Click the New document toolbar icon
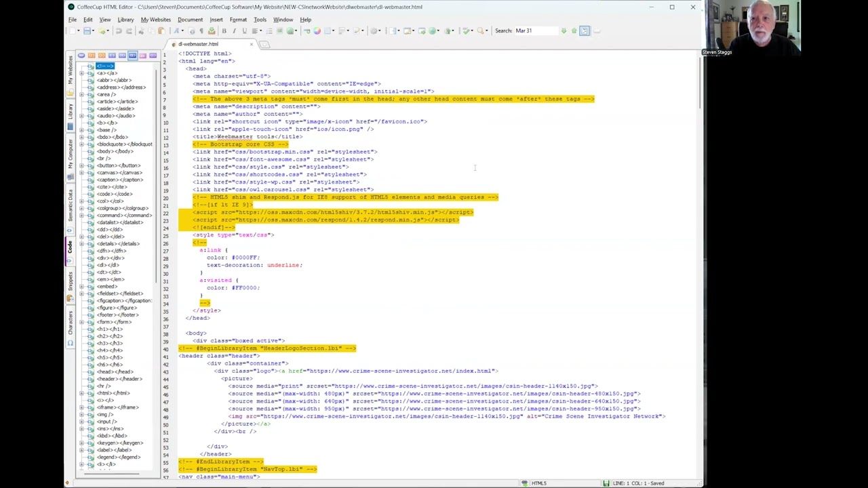The height and width of the screenshot is (488, 868). point(73,30)
